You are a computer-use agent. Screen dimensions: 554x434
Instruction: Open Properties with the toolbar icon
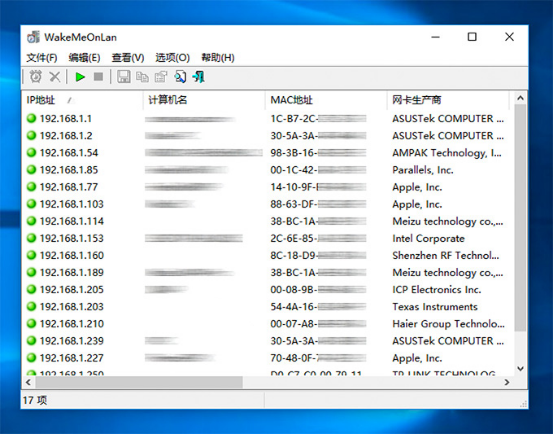tap(161, 77)
